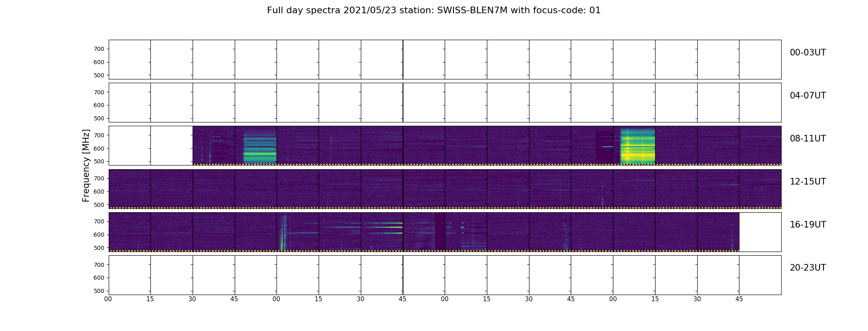Click the 500 tick of the 20-23UT row
The image size is (868, 331).
click(99, 291)
